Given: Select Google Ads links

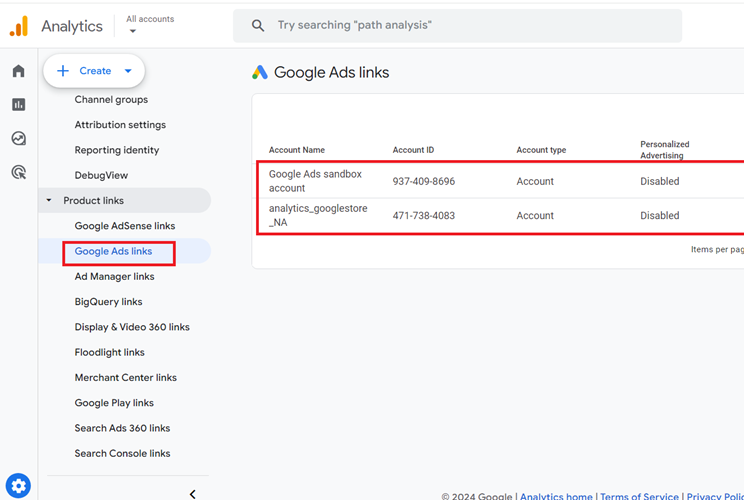Looking at the screenshot, I should coord(113,251).
